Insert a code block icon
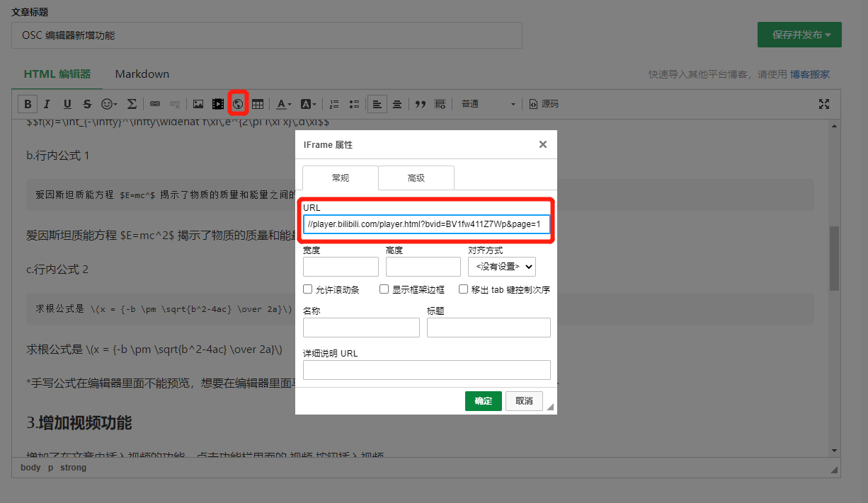The height and width of the screenshot is (503, 868). 440,104
